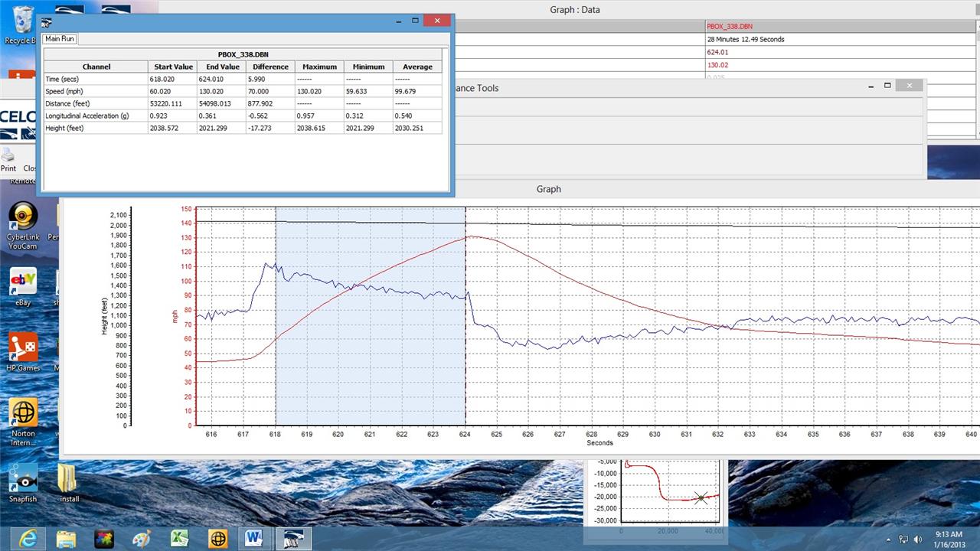The image size is (980, 551).
Task: Launch Paint from the taskbar
Action: point(142,538)
